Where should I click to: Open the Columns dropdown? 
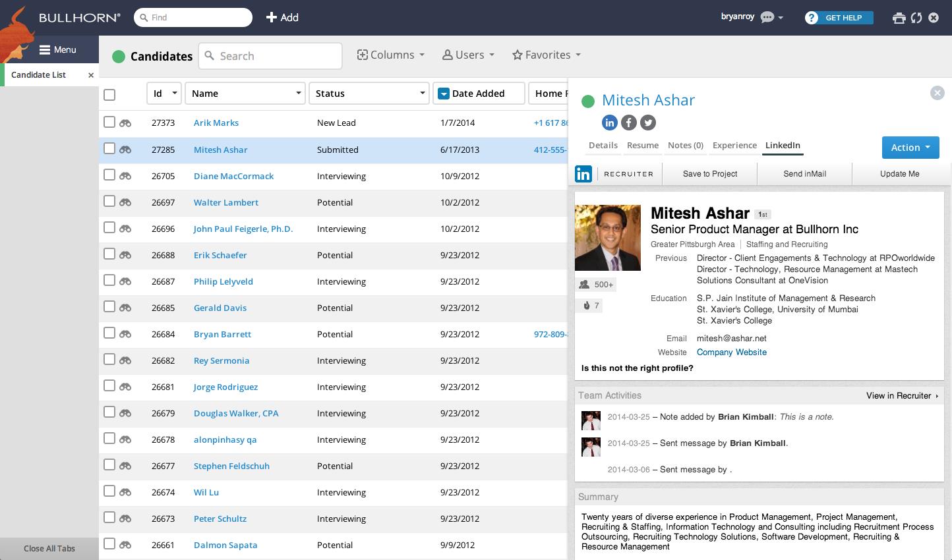point(390,55)
